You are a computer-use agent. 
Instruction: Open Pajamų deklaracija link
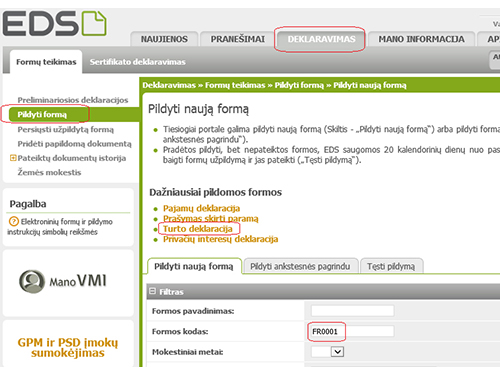pos(201,208)
